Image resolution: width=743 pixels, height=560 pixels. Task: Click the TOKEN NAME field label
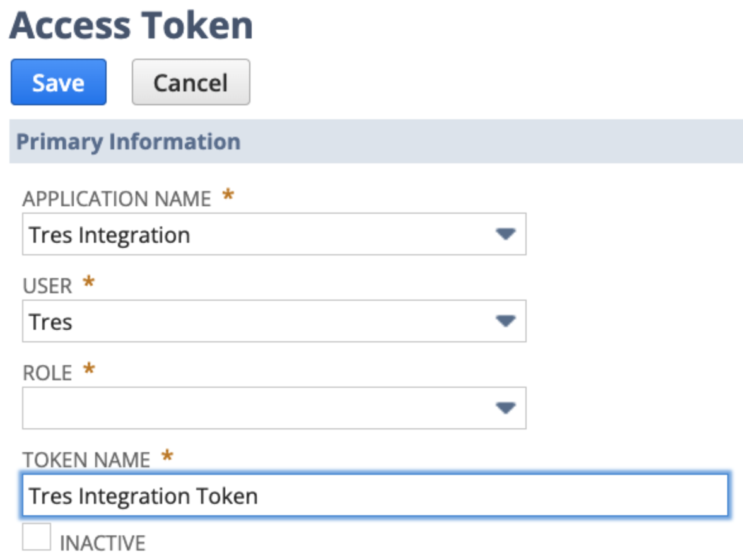[86, 460]
